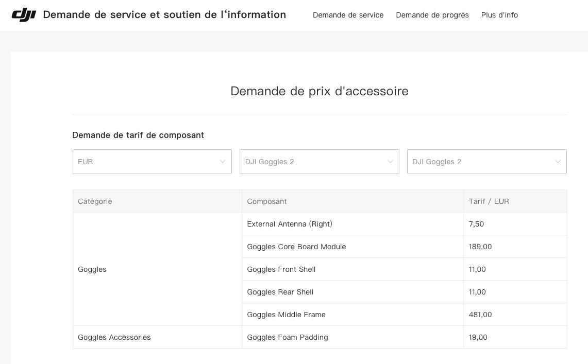
Task: Select the 'Goggles Foam Padding' component cell
Action: (x=352, y=337)
